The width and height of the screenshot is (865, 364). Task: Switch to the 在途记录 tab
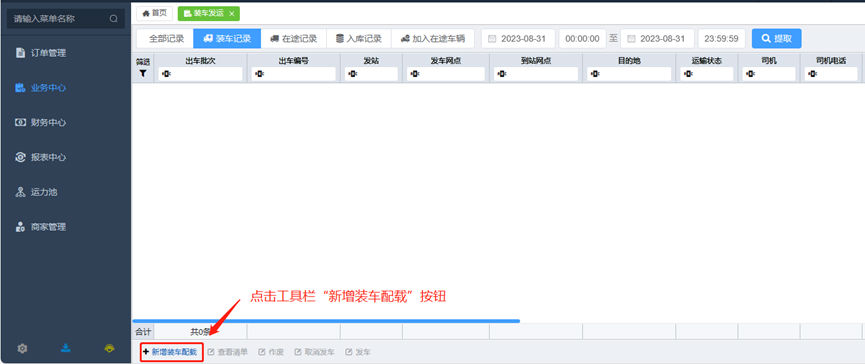(293, 39)
